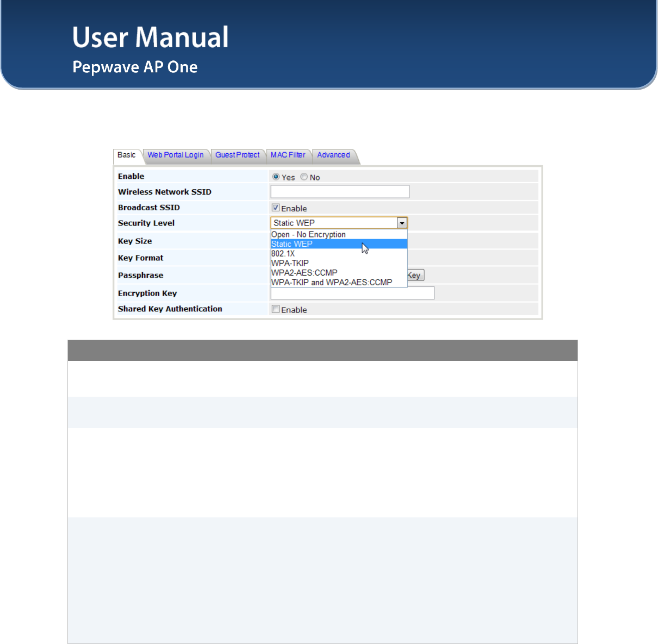This screenshot has height=644, width=658.
Task: Open the MAC Filter tab
Action: coord(288,155)
